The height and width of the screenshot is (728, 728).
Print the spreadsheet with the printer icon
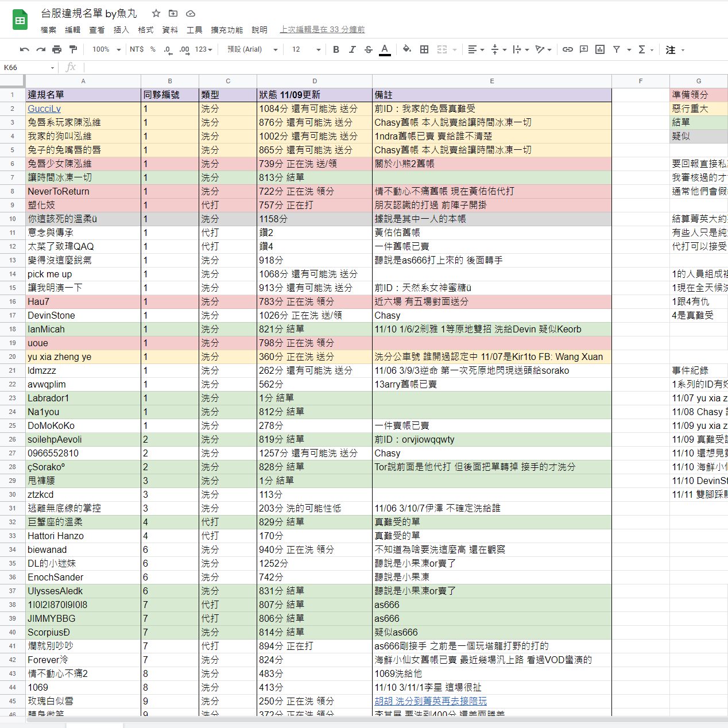57,50
